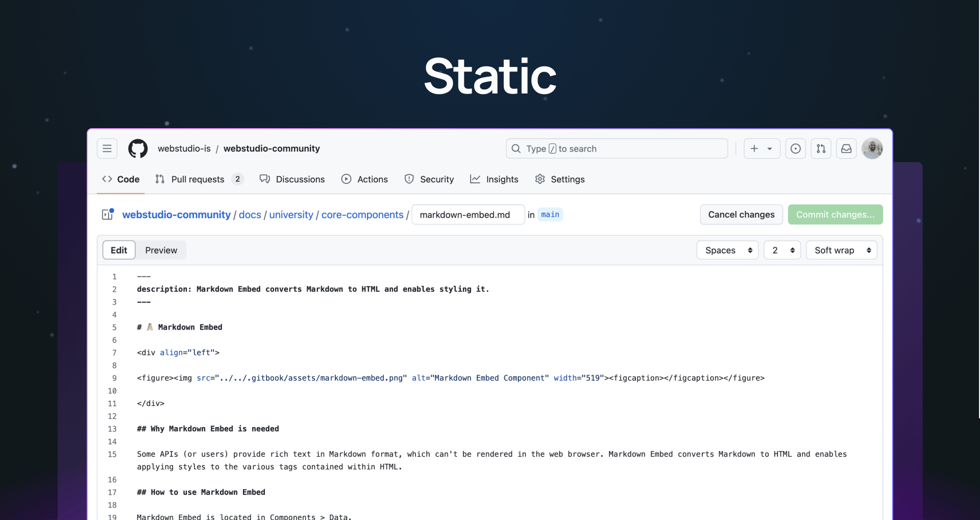Viewport: 980px width, 520px height.
Task: Go to core-components breadcrumb folder
Action: coord(362,215)
